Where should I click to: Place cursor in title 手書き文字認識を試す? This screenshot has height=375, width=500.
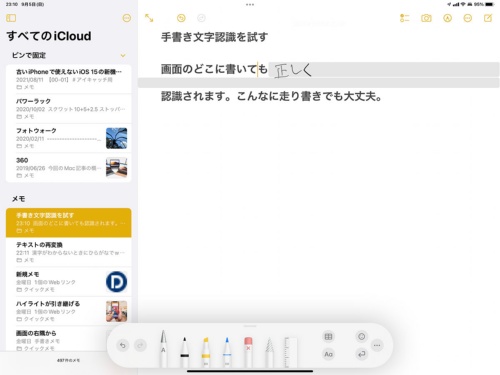[x=214, y=37]
